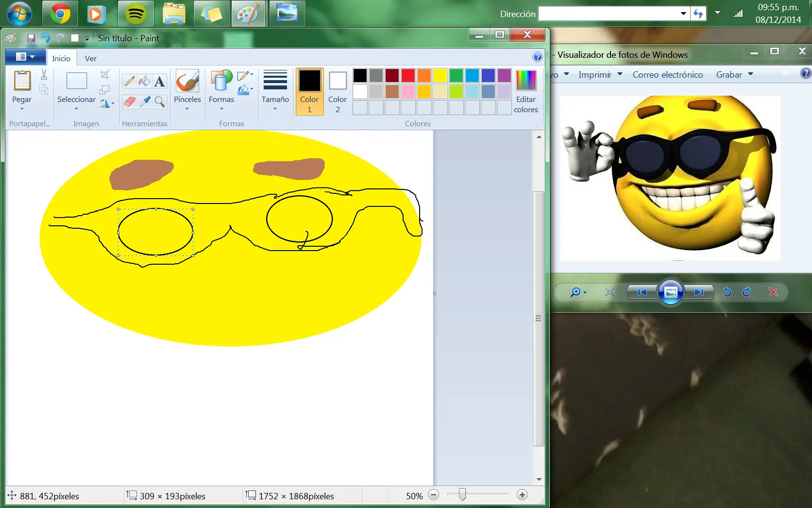
Task: Choose Color 2 background swatch
Action: tap(338, 91)
